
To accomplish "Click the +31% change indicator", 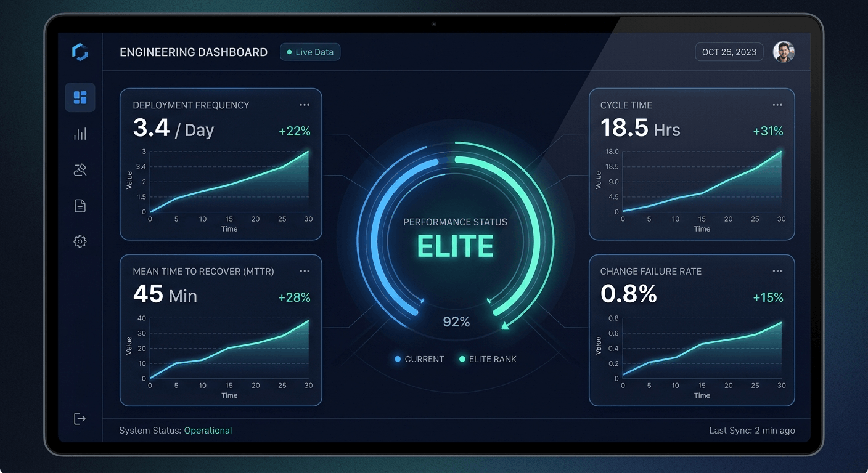I will tap(768, 131).
